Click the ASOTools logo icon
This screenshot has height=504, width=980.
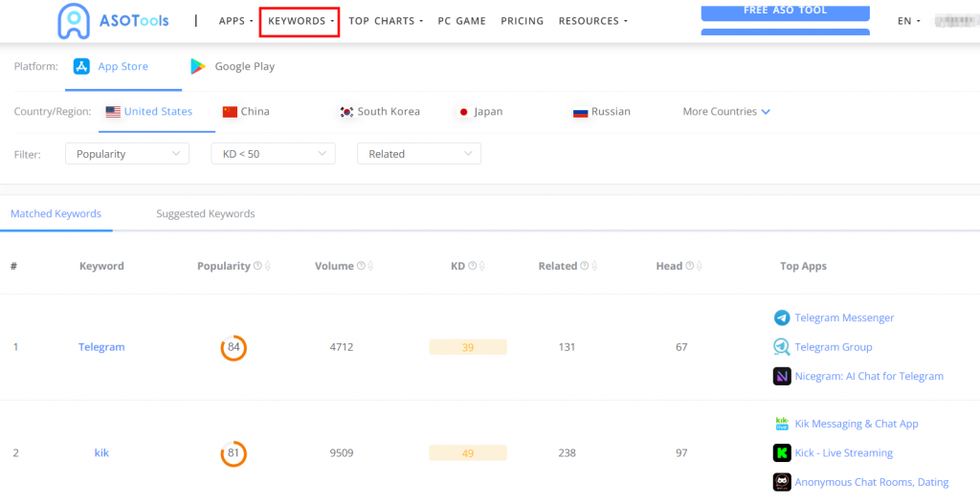74,21
